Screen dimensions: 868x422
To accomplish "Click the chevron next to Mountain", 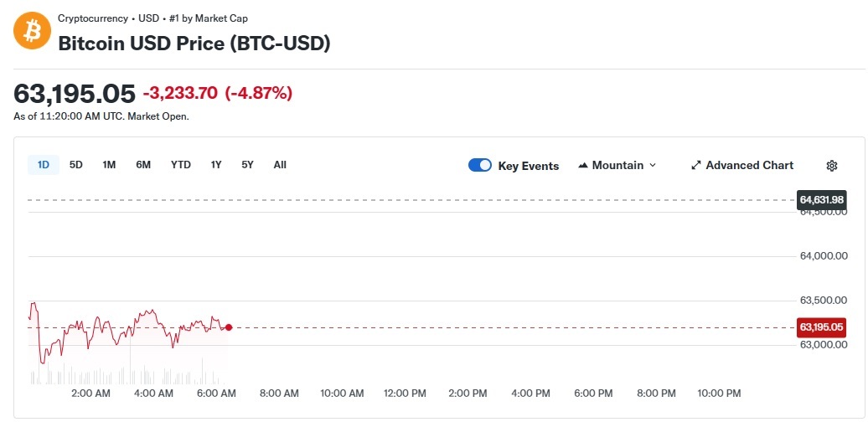I will click(653, 166).
